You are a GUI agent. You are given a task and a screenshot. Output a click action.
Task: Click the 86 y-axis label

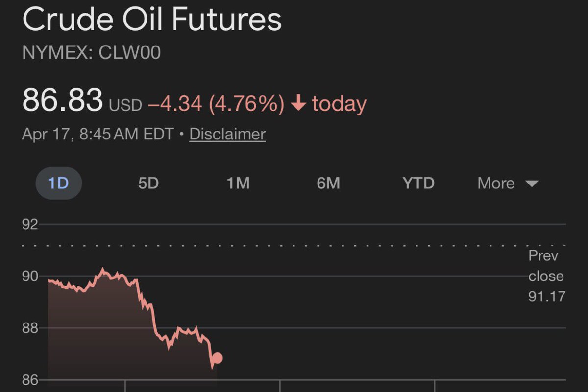click(x=30, y=380)
